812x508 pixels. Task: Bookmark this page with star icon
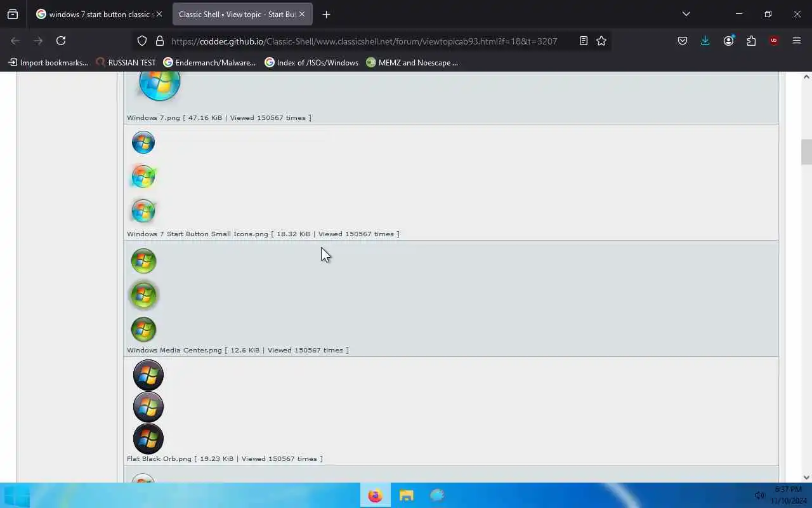point(601,41)
